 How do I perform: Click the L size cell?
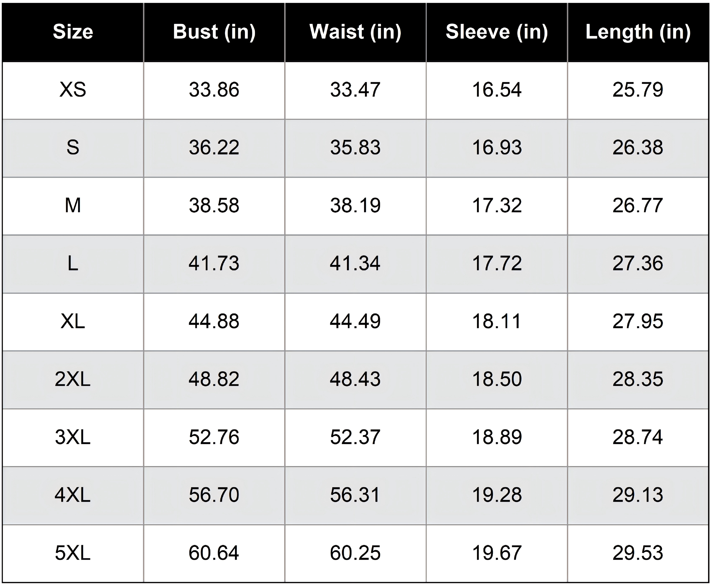tap(73, 264)
